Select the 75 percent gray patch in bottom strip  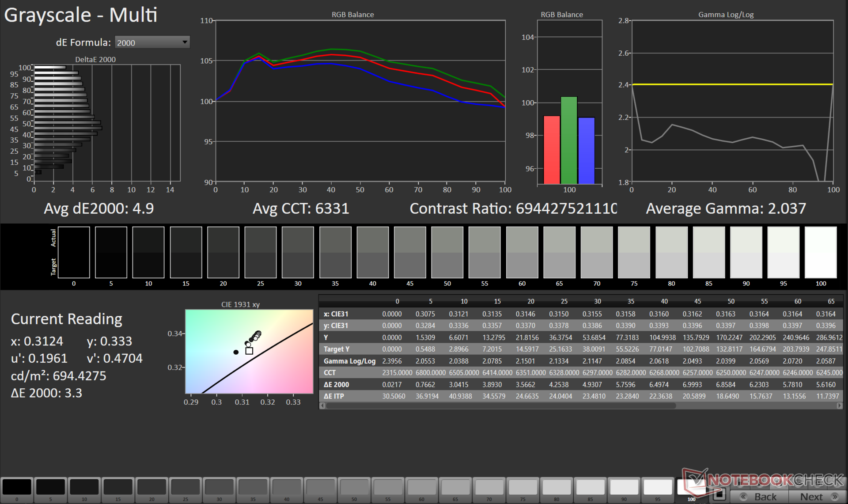pos(522,487)
